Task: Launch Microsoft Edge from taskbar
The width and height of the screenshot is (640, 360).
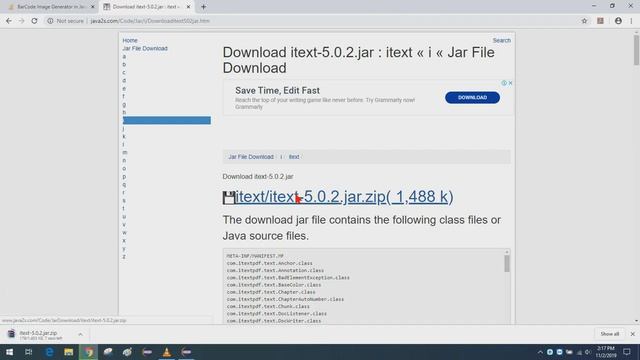Action: tap(49, 352)
